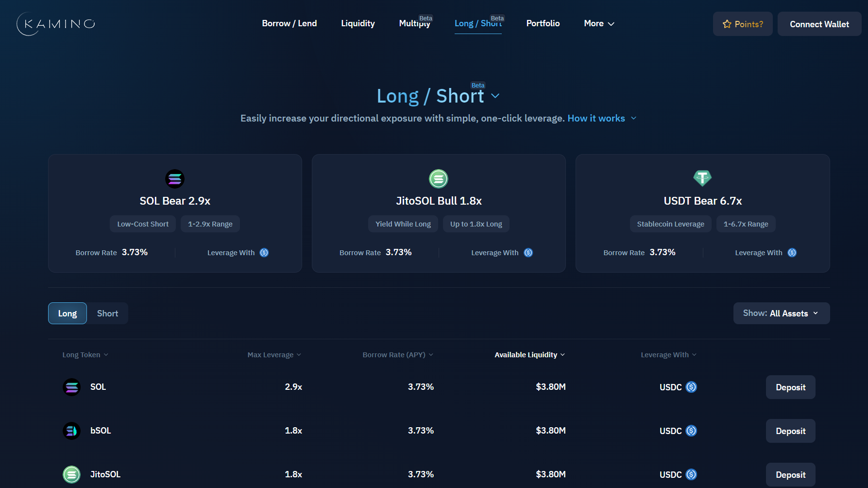Viewport: 868px width, 488px height.
Task: Click $3.80M liquidity in SOL row
Action: (x=551, y=387)
